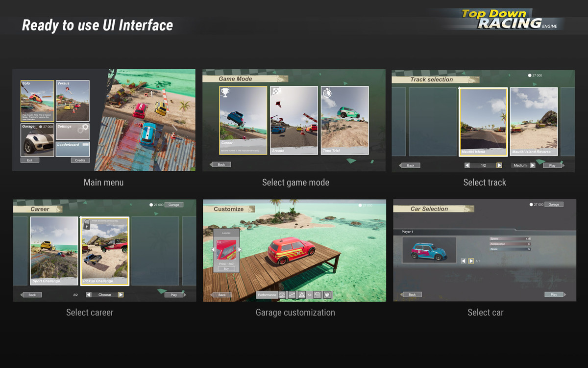Screen dimensions: 588x368
Task: Select the slope performance icon in Customize
Action: point(292,295)
